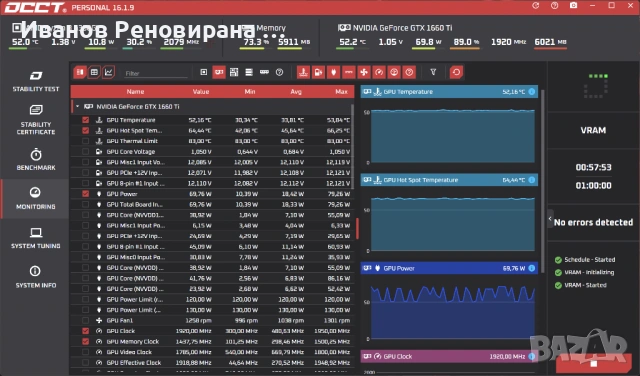Click the update check icon in title bar
The height and width of the screenshot is (376, 640).
point(536,6)
